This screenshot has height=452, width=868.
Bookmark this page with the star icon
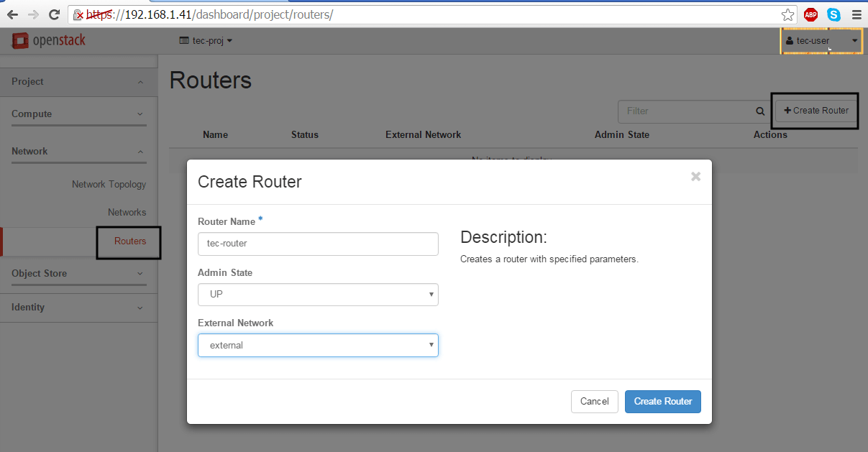tap(788, 14)
